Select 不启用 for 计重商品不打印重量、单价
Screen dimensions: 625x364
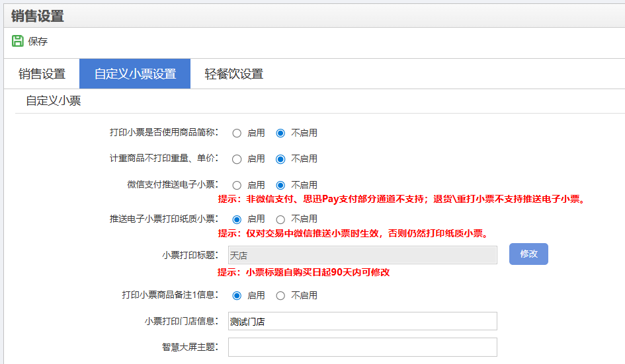point(280,159)
